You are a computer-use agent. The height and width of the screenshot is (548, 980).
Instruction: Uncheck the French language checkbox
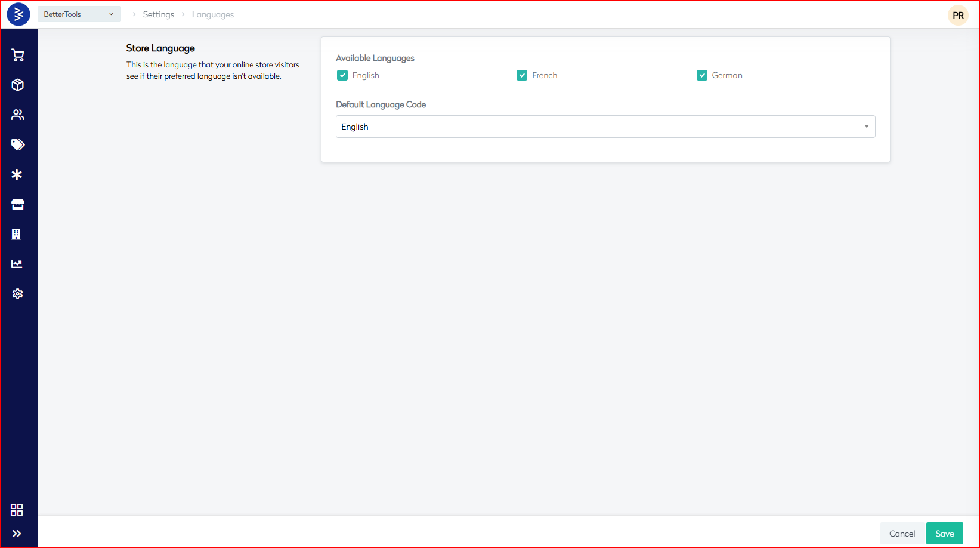point(522,75)
